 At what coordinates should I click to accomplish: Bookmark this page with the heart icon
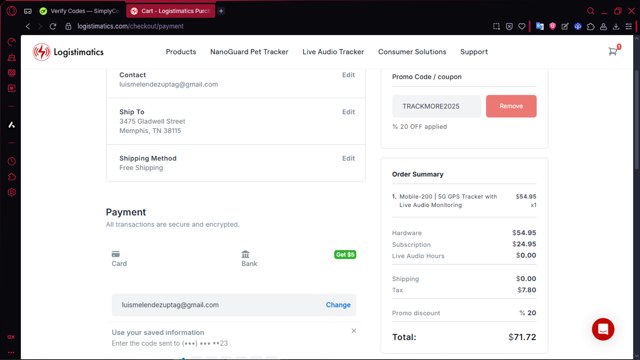[522, 27]
